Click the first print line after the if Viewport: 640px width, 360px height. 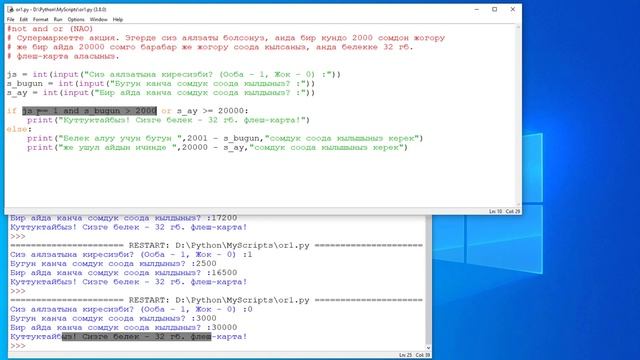pos(168,120)
